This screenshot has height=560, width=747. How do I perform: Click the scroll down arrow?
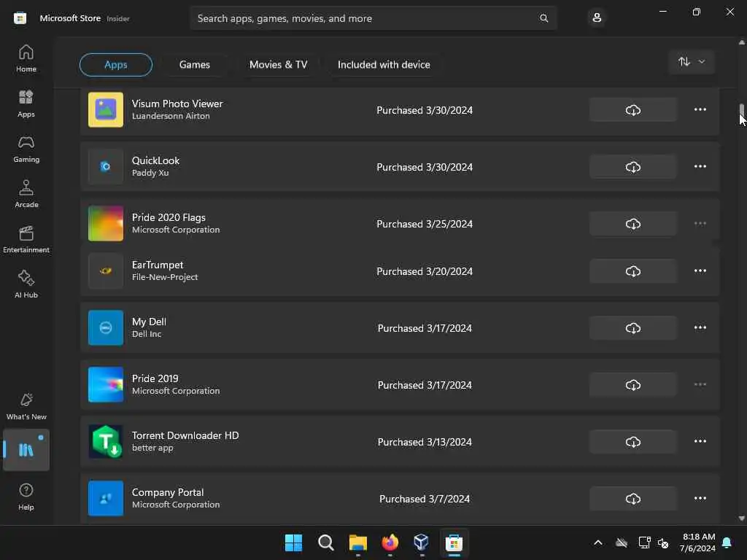tap(742, 518)
